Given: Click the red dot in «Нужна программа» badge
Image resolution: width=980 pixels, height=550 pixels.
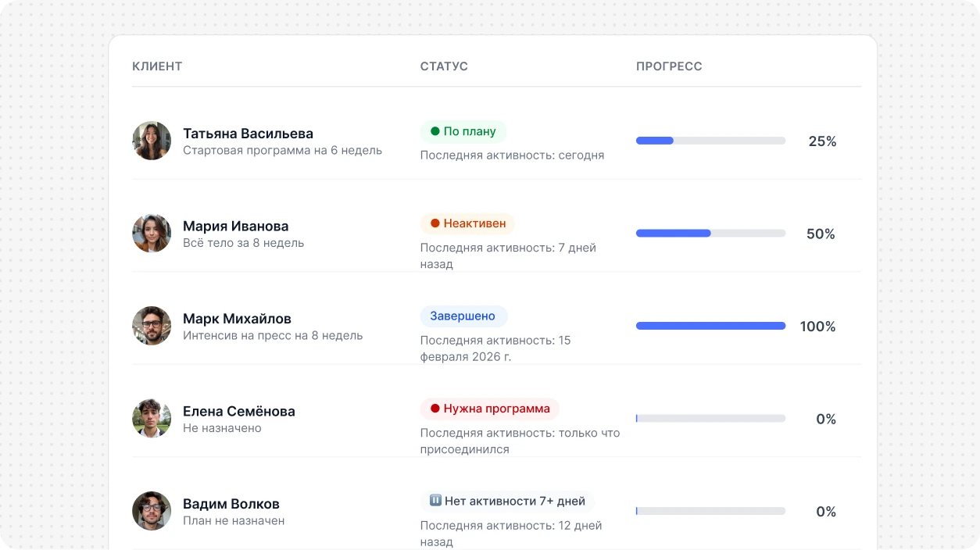Looking at the screenshot, I should (435, 409).
